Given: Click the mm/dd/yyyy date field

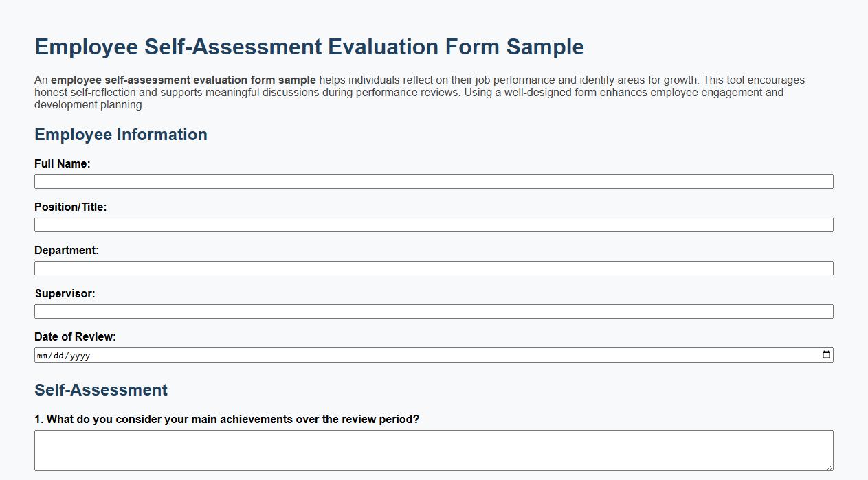Looking at the screenshot, I should point(275,354).
